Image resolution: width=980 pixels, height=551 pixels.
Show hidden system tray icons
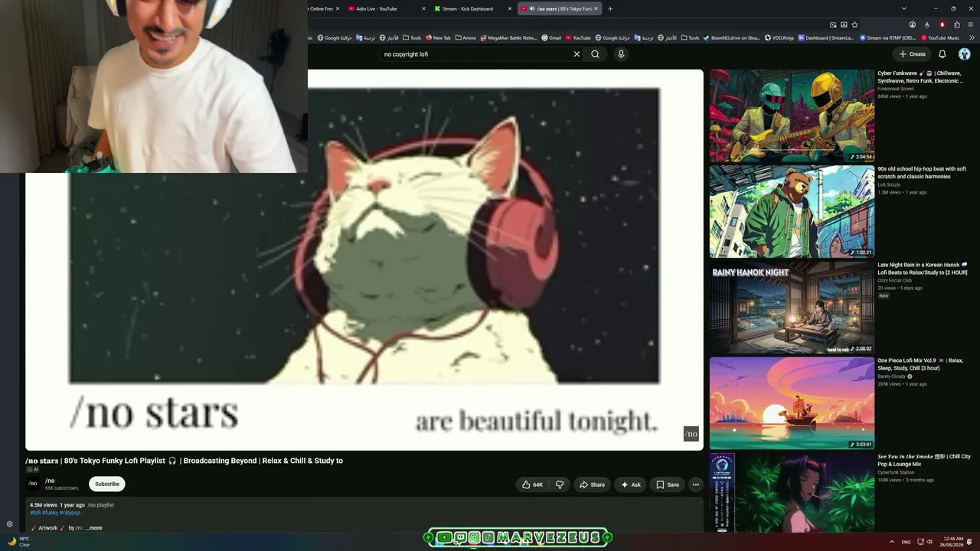[x=891, y=542]
